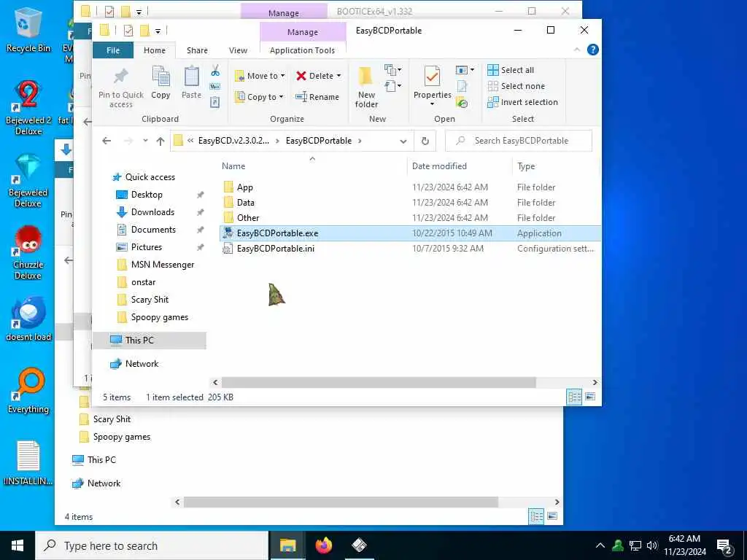Click the Paste shortcut icon
The height and width of the screenshot is (560, 747).
point(215,102)
